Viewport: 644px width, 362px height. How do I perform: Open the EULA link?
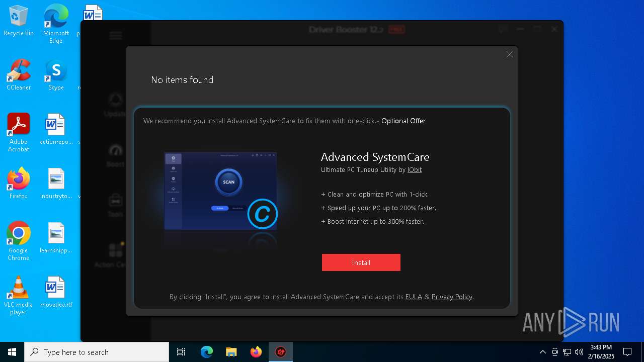click(414, 297)
